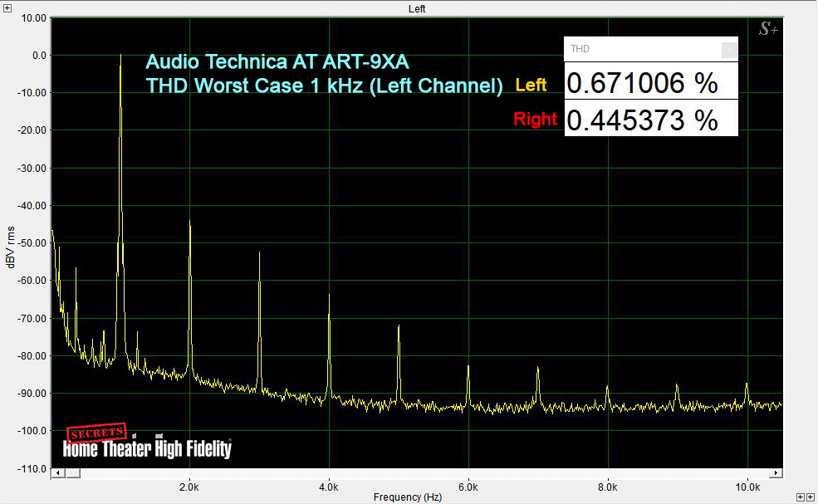The width and height of the screenshot is (818, 504).
Task: Click the yellow Left channel label
Action: coord(531,85)
